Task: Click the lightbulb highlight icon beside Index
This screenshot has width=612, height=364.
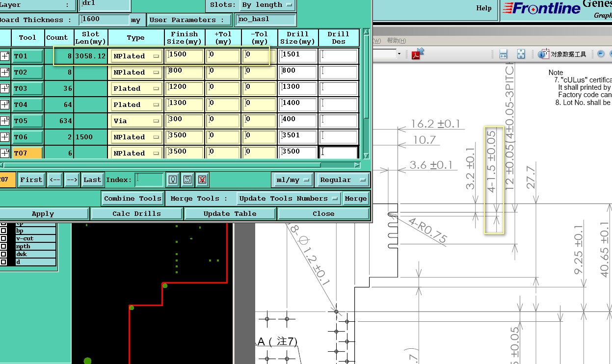Action: 173,180
